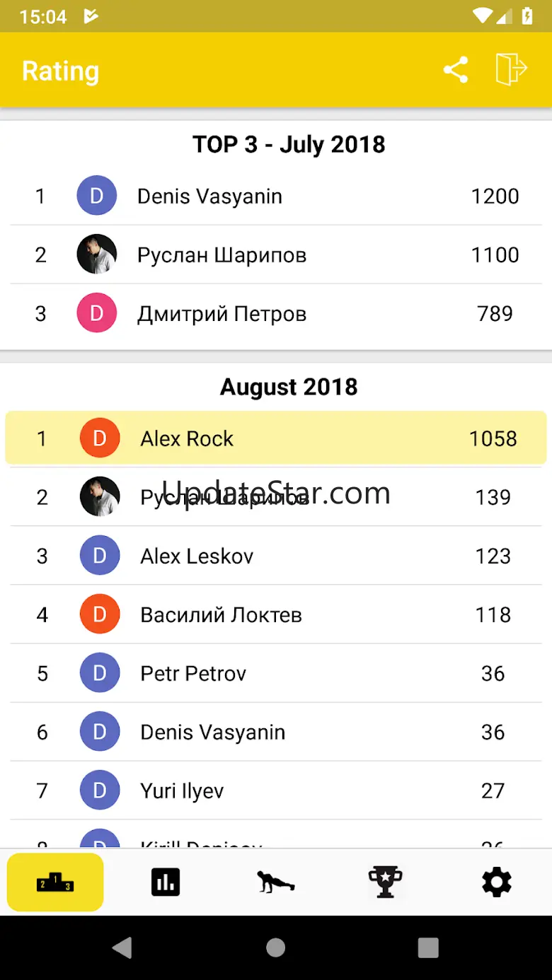
Task: Select Alex Rock's highlighted row
Action: 276,438
